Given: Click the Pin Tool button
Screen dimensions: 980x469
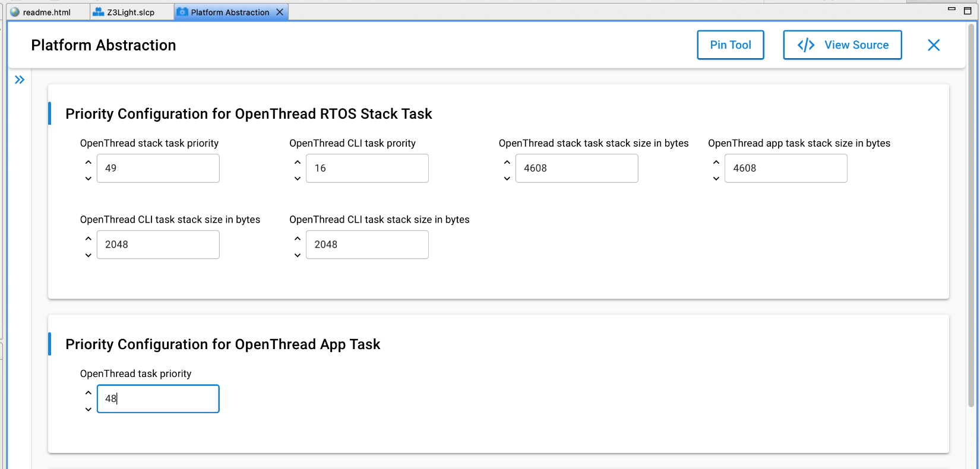Looking at the screenshot, I should (x=730, y=45).
